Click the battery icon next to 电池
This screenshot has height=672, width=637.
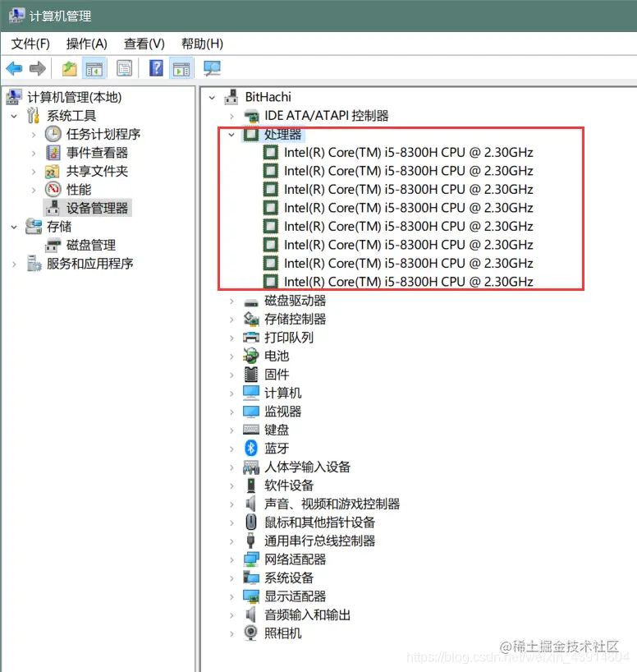coord(251,356)
